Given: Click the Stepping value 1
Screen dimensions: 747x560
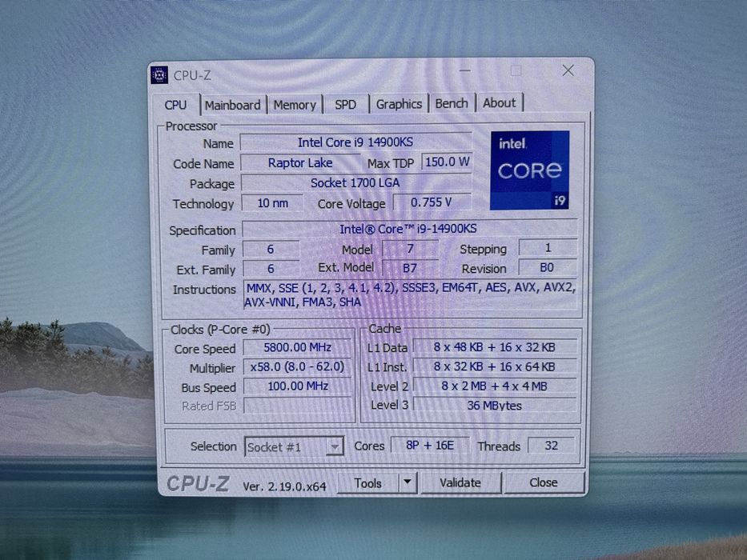Looking at the screenshot, I should click(548, 248).
